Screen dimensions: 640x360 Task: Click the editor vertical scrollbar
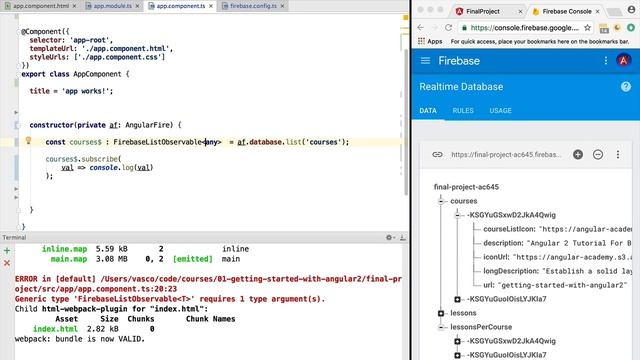click(406, 122)
